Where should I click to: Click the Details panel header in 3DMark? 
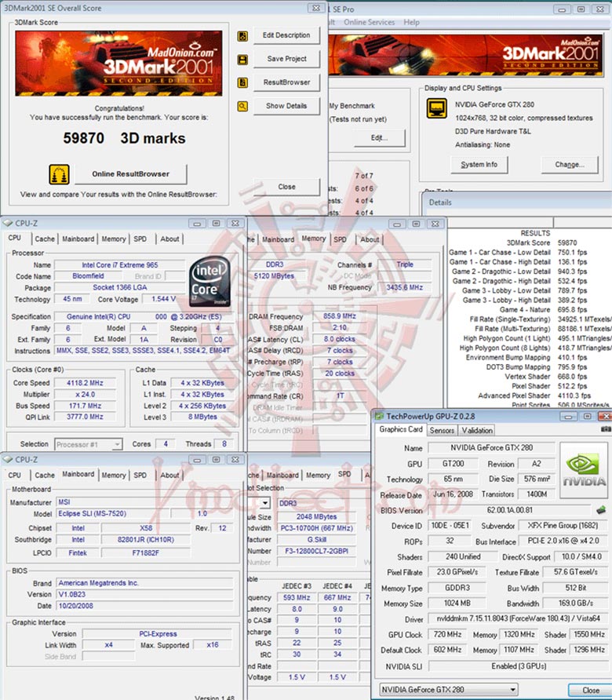516,202
